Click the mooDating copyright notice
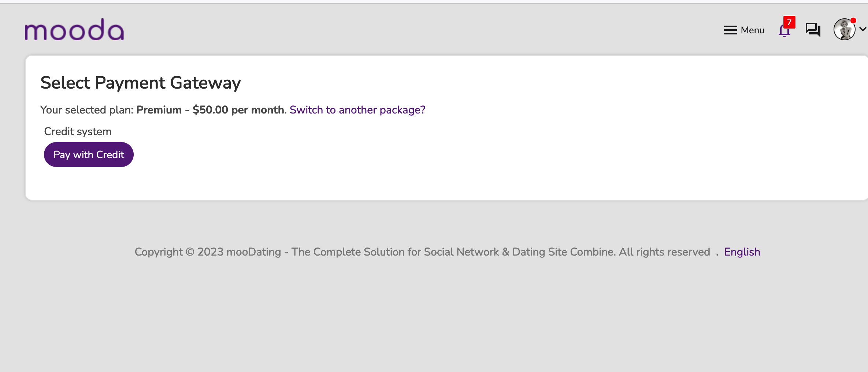Viewport: 868px width, 372px height. (422, 252)
